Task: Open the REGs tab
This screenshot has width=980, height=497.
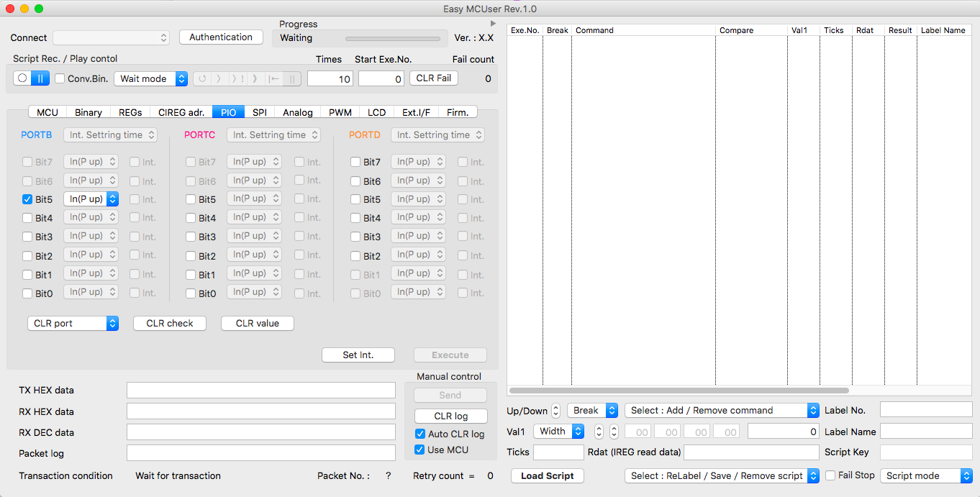Action: tap(130, 112)
